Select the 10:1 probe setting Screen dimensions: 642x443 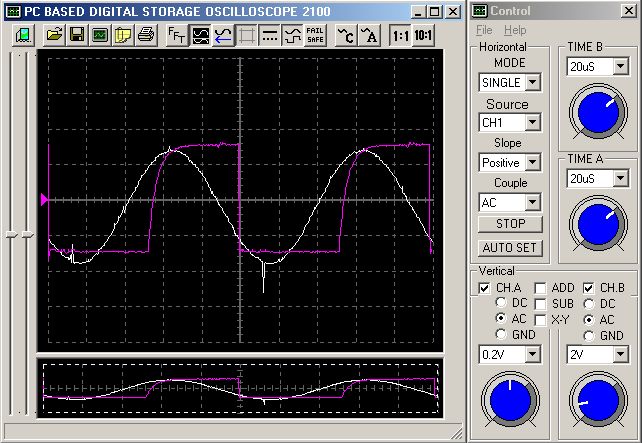(x=423, y=35)
